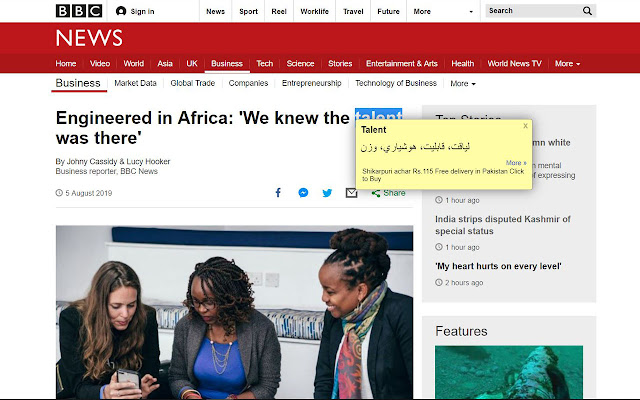The height and width of the screenshot is (400, 640).
Task: Share article on Facebook icon
Action: pyautogui.click(x=278, y=193)
